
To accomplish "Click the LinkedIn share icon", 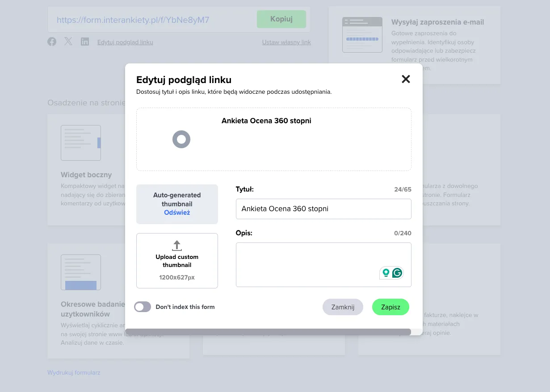I will (85, 42).
